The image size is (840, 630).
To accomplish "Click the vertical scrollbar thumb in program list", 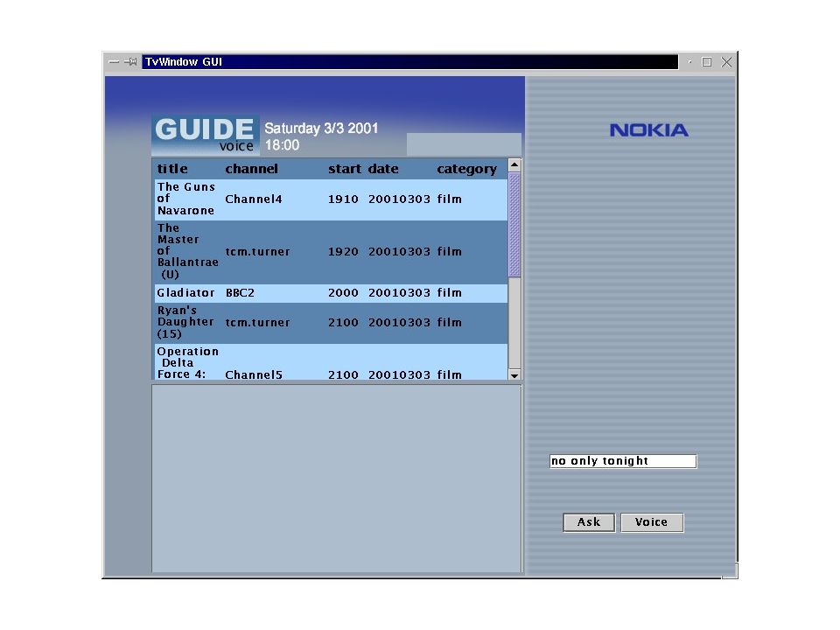I will pyautogui.click(x=514, y=225).
